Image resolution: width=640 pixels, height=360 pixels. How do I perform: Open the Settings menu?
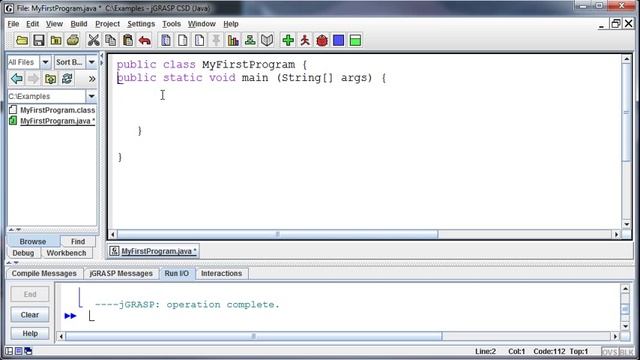coord(141,24)
